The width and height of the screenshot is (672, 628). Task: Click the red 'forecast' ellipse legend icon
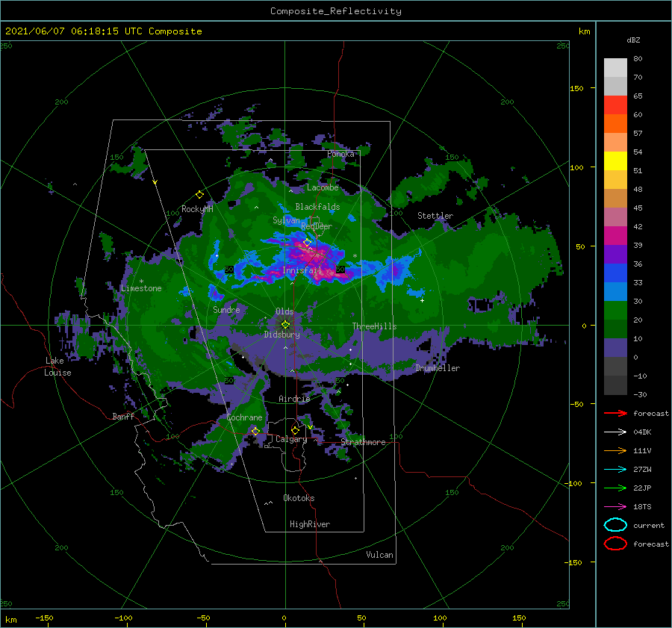click(615, 544)
